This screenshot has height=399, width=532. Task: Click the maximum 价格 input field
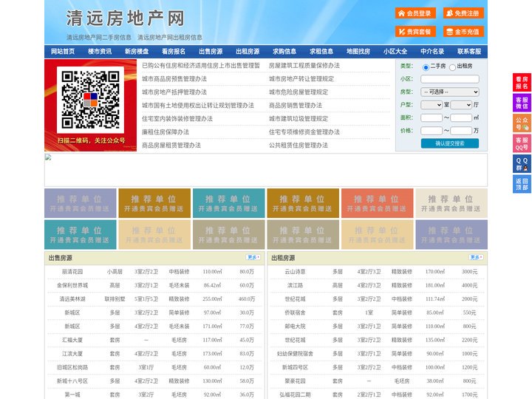tap(461, 131)
